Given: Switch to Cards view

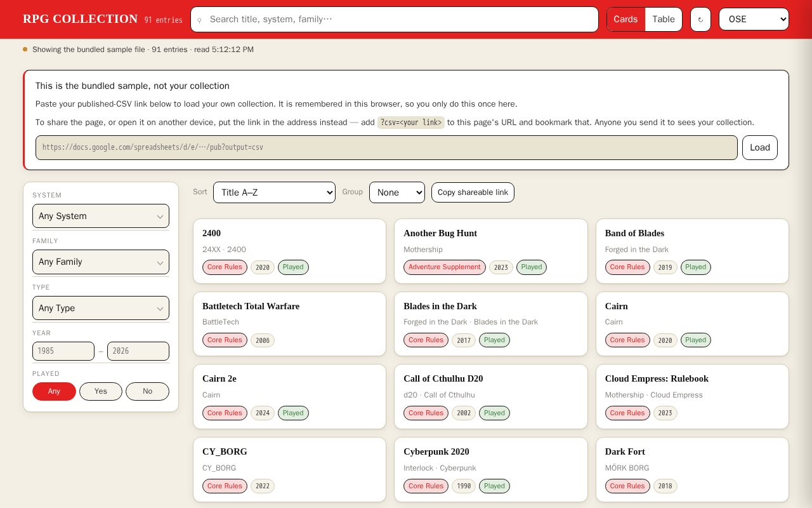Looking at the screenshot, I should pyautogui.click(x=625, y=19).
